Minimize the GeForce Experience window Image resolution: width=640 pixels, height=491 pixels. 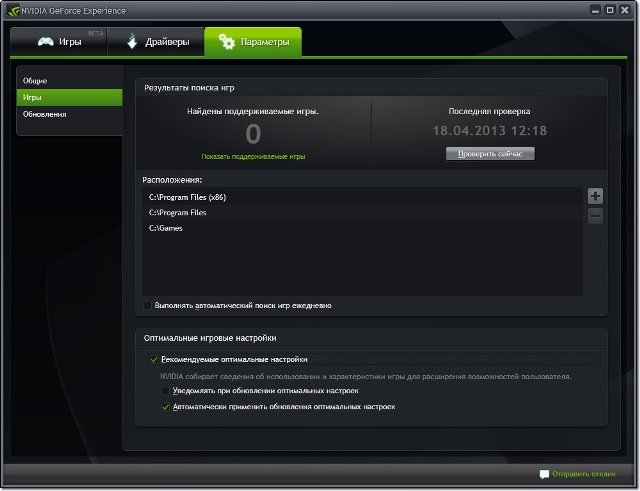(x=596, y=10)
